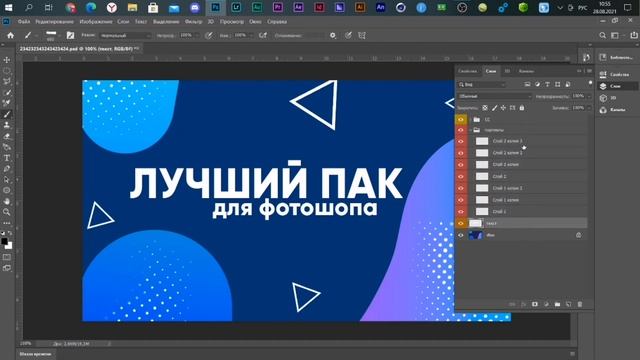
Task: Open the Layers panel flyout menu
Action: (589, 71)
